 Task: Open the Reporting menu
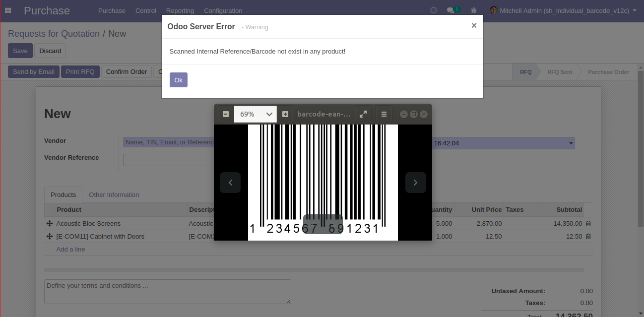(180, 10)
